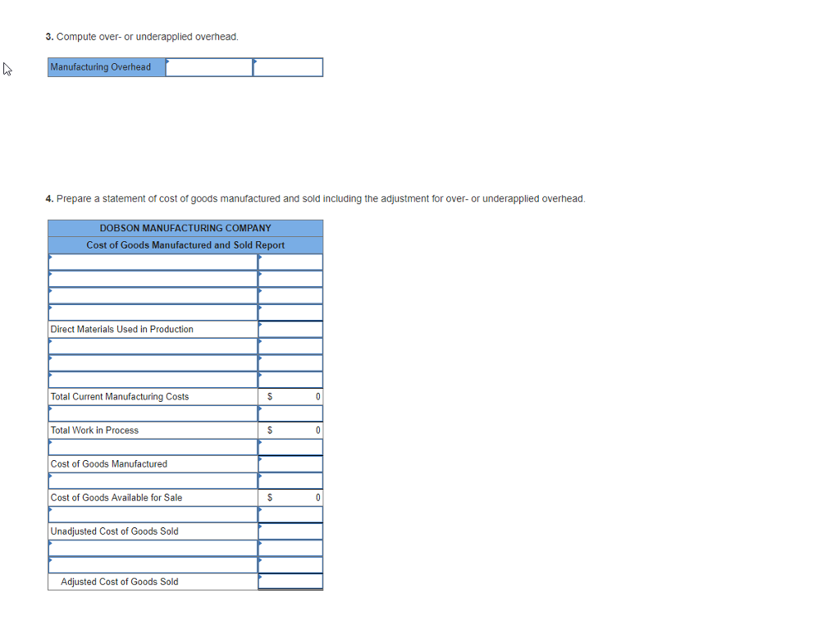Viewport: 840px width, 620px height.
Task: Open the third blank label dropdown under report header
Action: coord(153,295)
